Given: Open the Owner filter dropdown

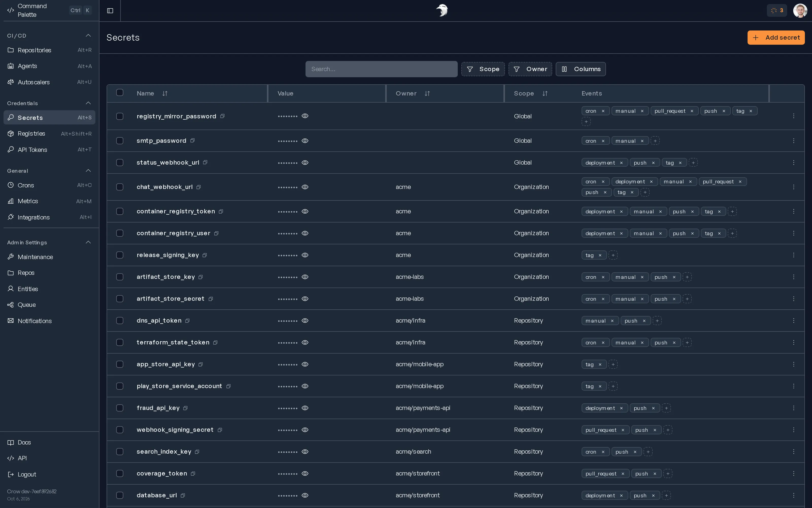Looking at the screenshot, I should pyautogui.click(x=530, y=69).
